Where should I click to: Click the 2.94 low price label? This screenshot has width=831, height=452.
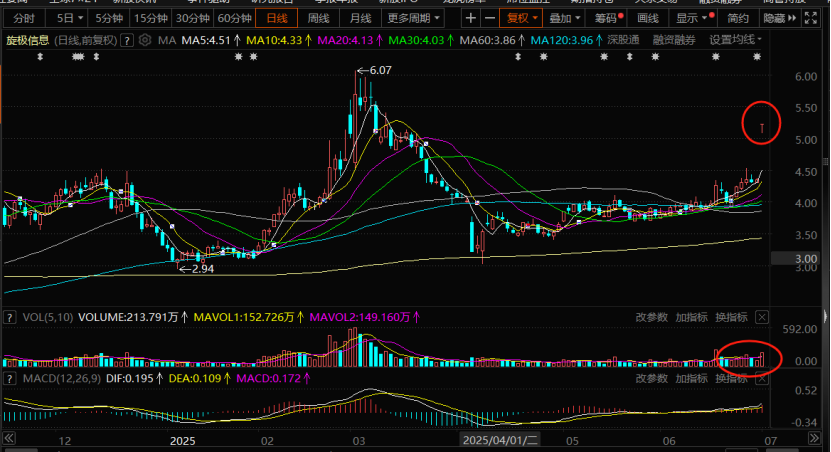click(x=202, y=269)
